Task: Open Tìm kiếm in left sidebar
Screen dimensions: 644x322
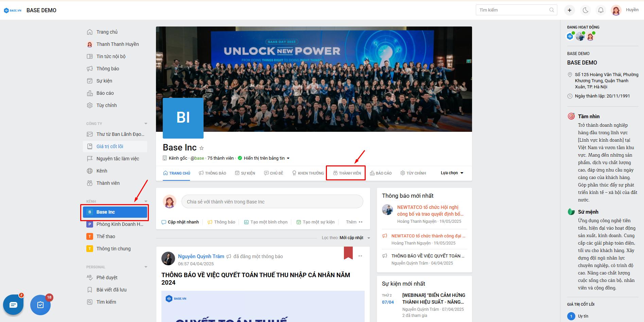Action: click(106, 302)
